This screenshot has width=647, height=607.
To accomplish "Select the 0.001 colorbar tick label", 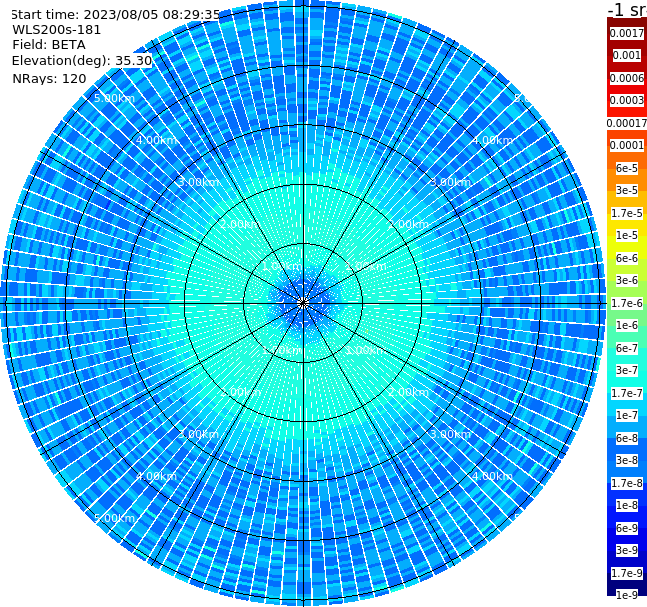I will tap(627, 55).
